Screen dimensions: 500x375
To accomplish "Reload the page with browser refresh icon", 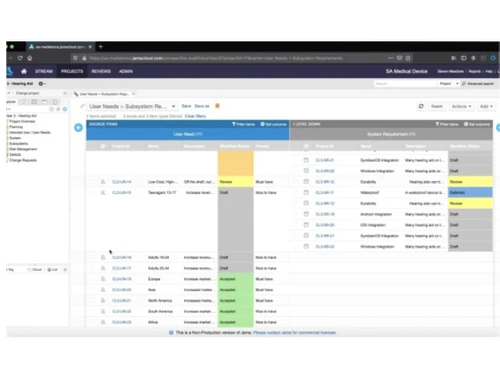I will (x=20, y=58).
